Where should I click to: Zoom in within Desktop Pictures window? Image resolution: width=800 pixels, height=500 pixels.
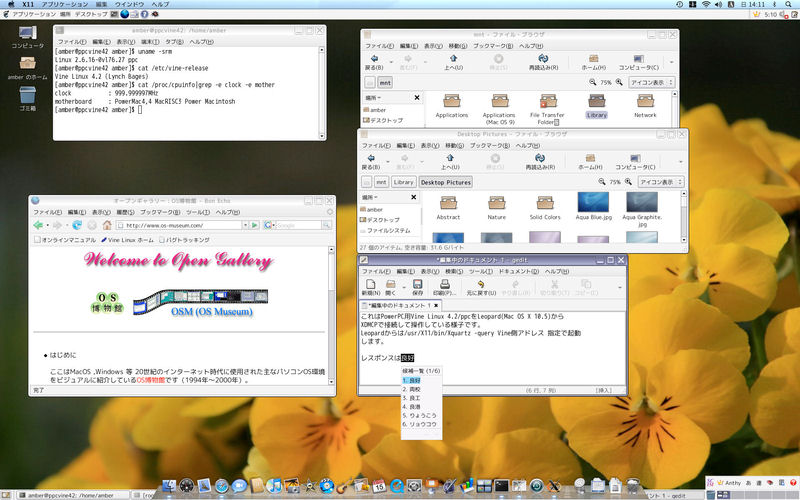click(628, 182)
